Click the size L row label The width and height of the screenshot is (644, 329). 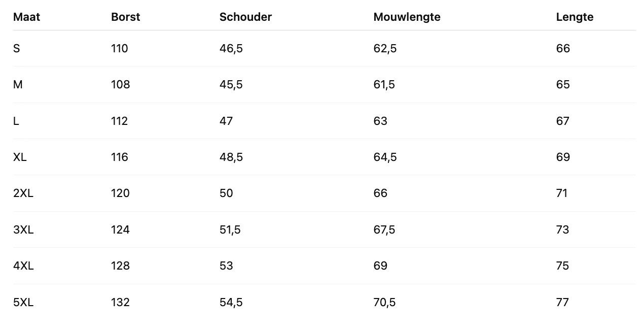point(16,121)
